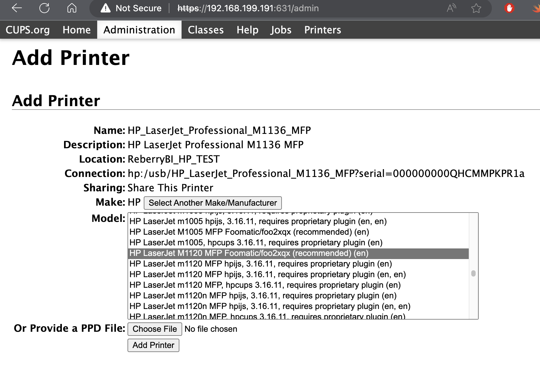Open the Help tab
The height and width of the screenshot is (392, 540).
click(247, 30)
